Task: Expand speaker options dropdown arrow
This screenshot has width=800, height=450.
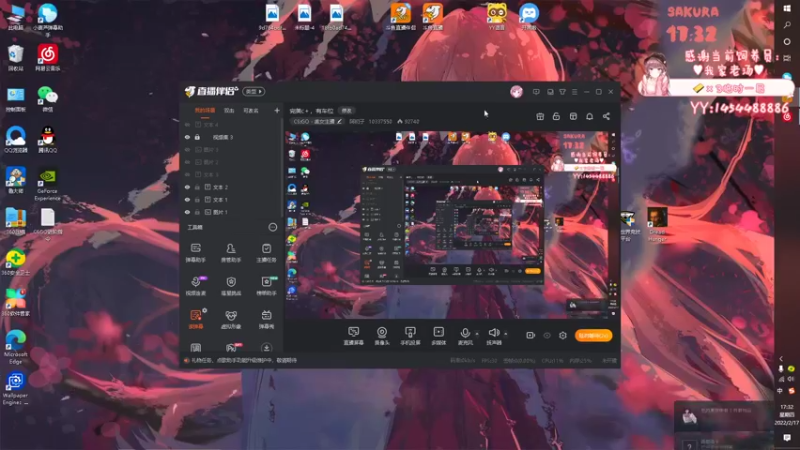Action: [506, 334]
